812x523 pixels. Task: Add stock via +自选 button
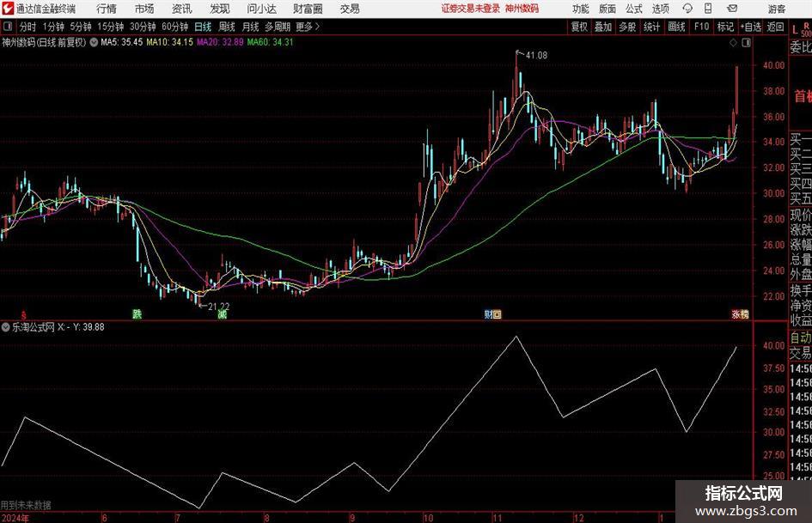(x=751, y=27)
